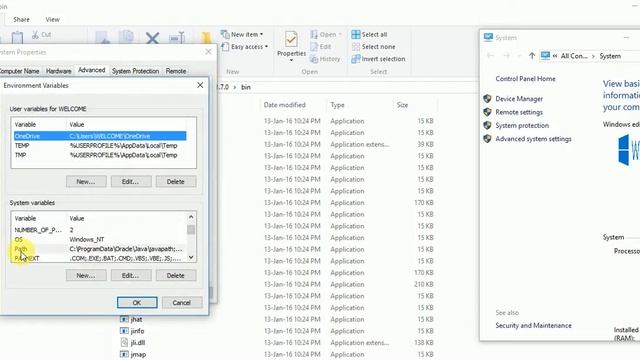The width and height of the screenshot is (640, 360).
Task: Switch to the View ribbon tab
Action: (x=52, y=19)
